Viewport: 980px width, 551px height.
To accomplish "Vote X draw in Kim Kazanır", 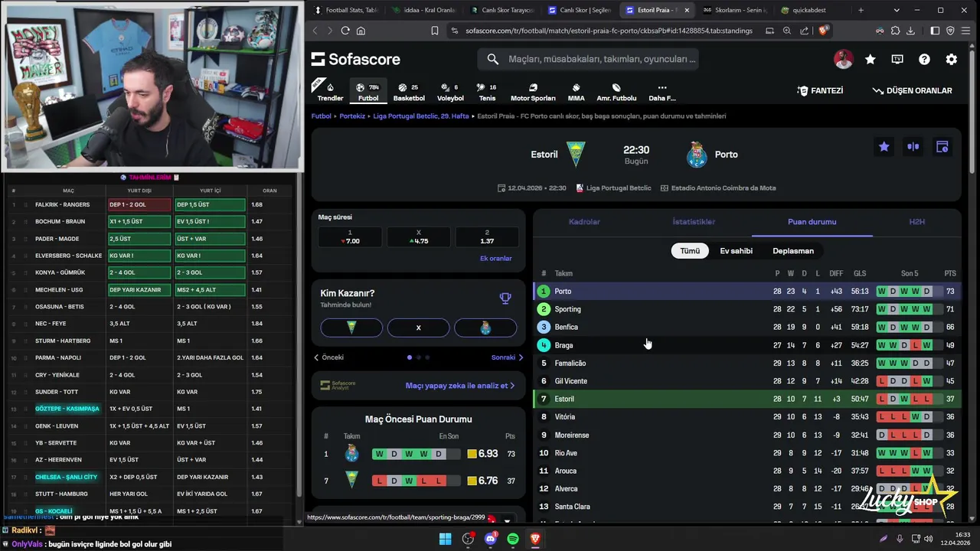I will point(418,328).
